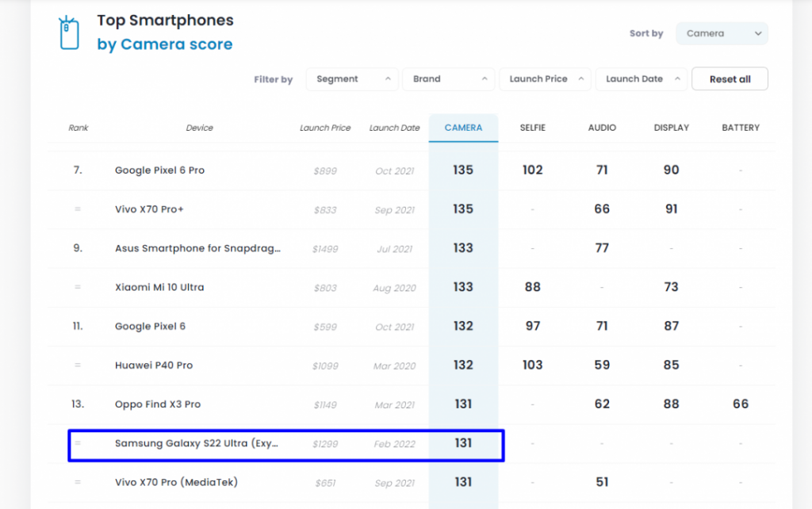Click rank number 11. in the table

pyautogui.click(x=78, y=326)
